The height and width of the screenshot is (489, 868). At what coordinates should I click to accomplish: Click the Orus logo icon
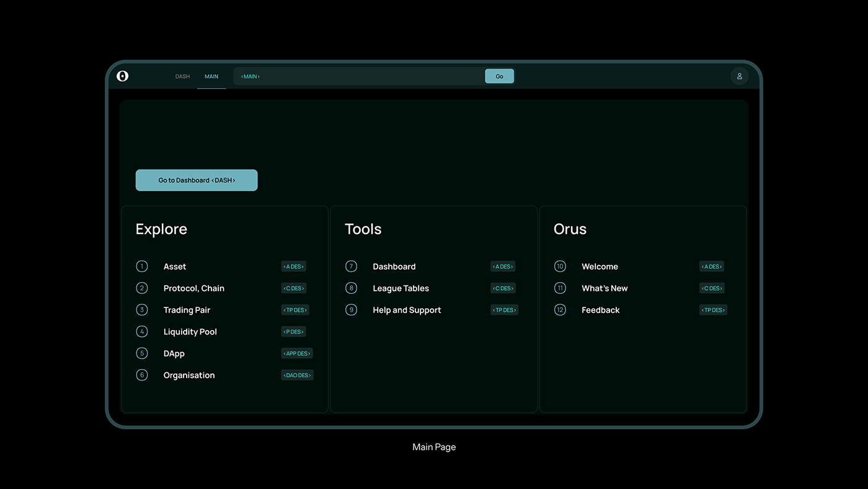click(x=123, y=76)
